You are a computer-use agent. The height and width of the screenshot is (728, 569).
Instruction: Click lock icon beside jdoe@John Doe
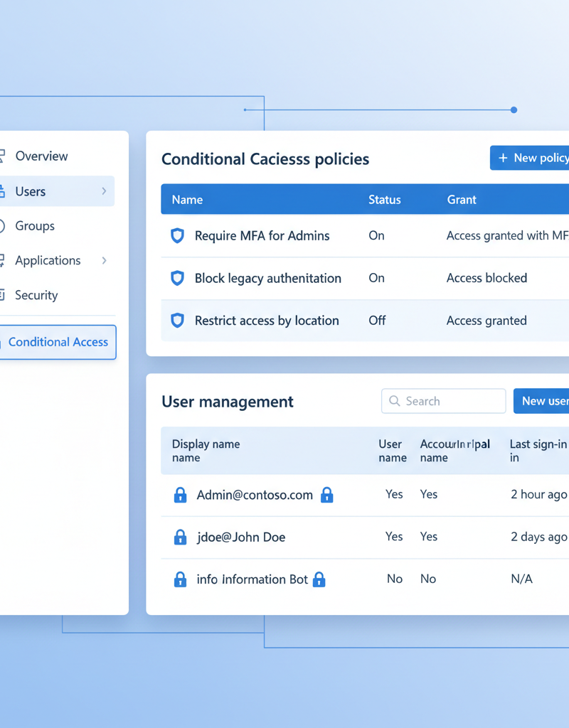point(180,537)
